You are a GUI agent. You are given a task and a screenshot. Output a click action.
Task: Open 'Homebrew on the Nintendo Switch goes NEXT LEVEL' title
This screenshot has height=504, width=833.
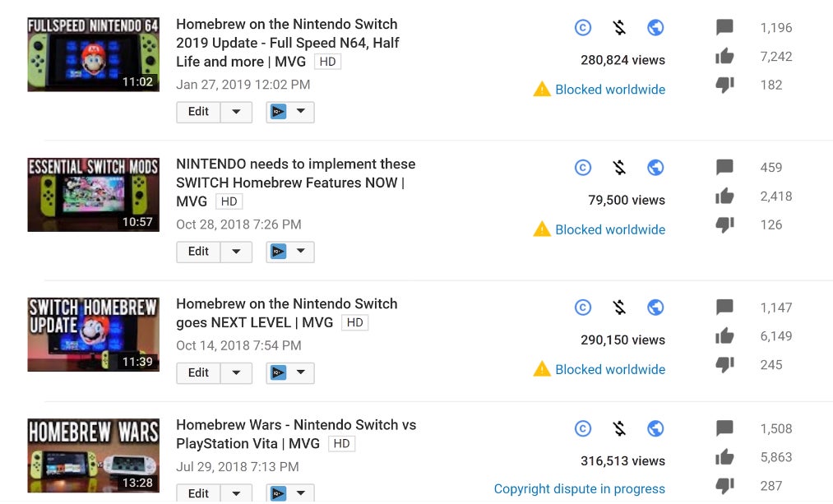click(x=286, y=313)
